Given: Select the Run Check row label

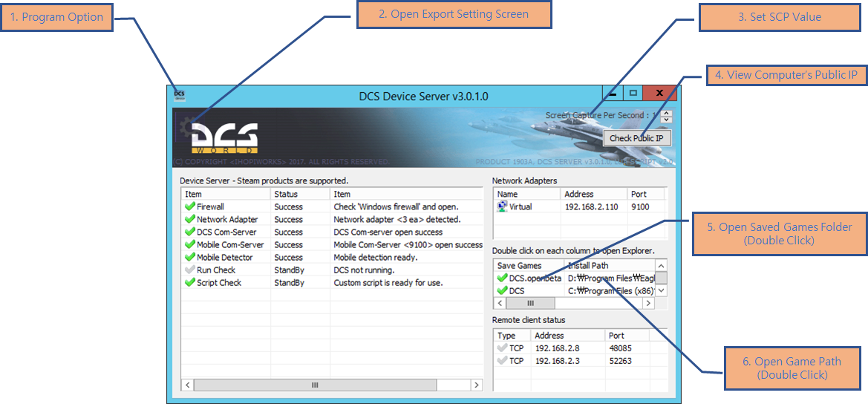Looking at the screenshot, I should 216,270.
